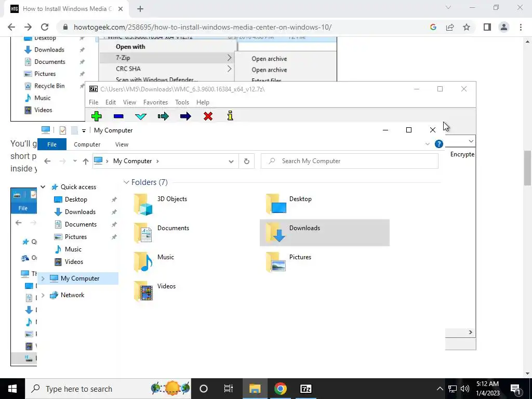Click the Google icon in address bar
This screenshot has height=399, width=532.
tap(433, 27)
